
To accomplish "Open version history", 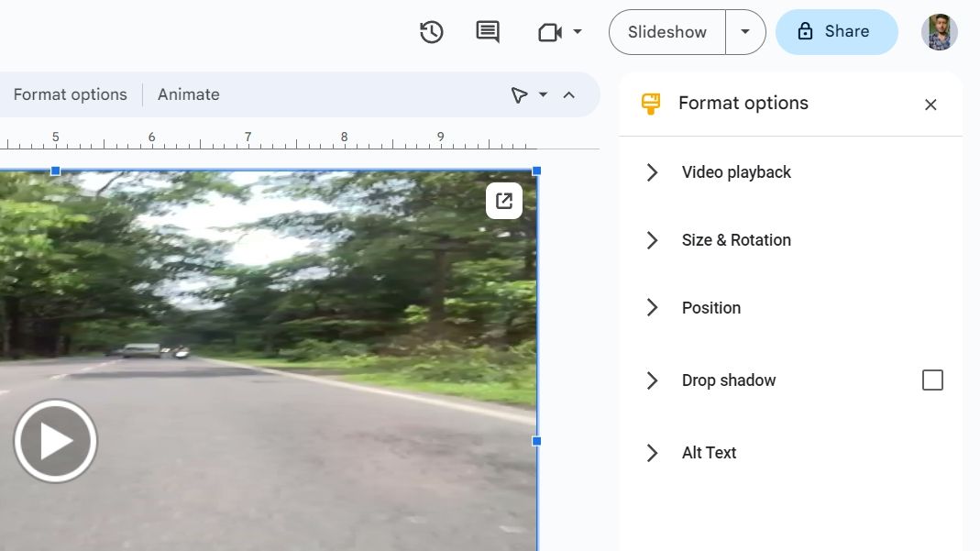I will tap(431, 31).
